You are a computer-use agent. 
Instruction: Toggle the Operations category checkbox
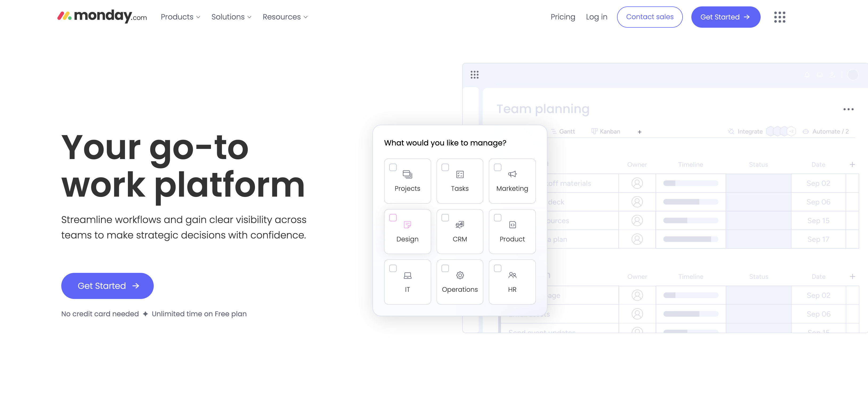[x=446, y=268]
